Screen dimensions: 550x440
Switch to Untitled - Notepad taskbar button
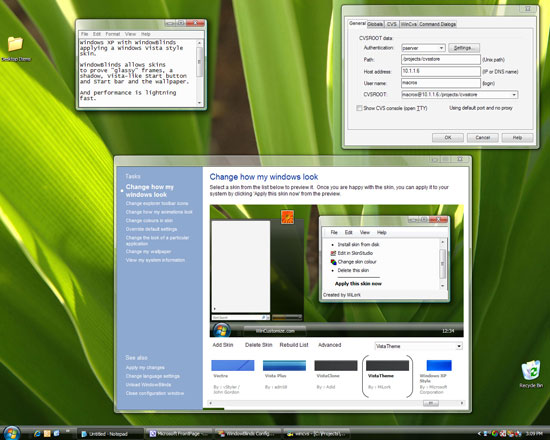tap(109, 434)
